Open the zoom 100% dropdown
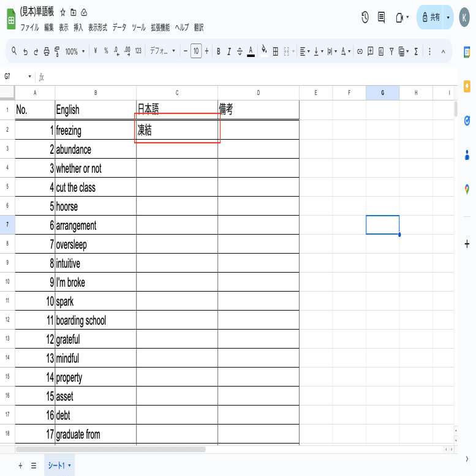 point(75,51)
